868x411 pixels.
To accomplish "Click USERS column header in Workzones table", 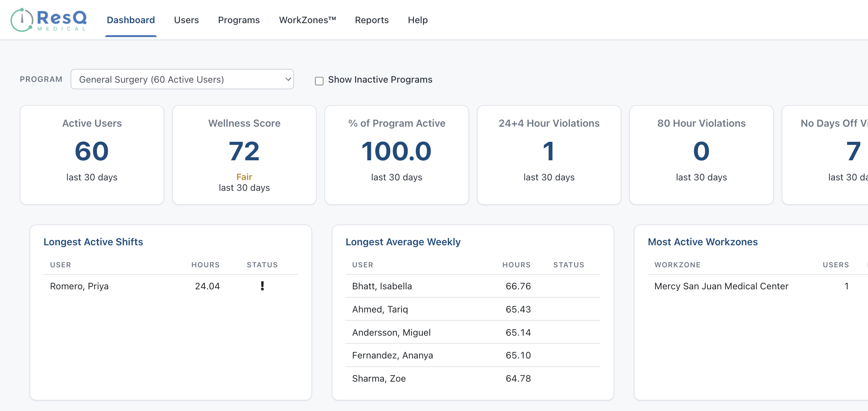I will 836,265.
